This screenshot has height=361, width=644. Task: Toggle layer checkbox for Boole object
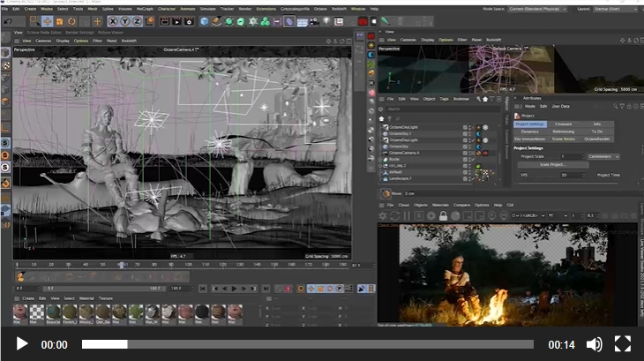point(465,160)
